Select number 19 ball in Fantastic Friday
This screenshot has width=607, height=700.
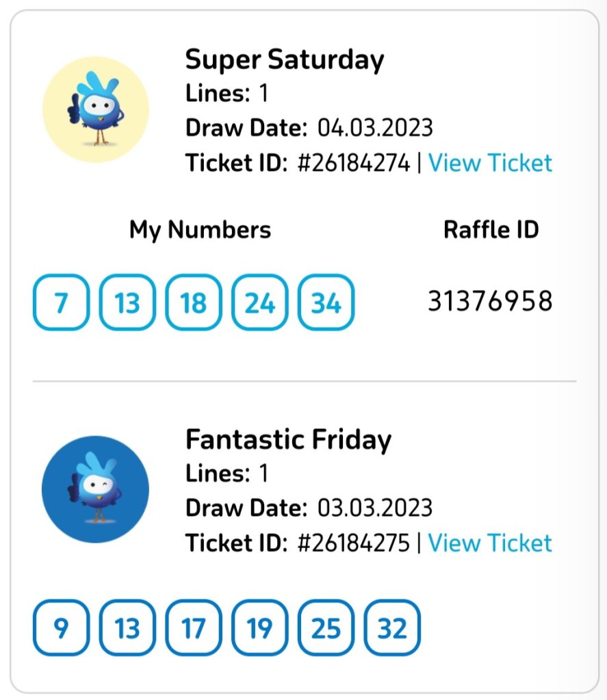pos(260,627)
